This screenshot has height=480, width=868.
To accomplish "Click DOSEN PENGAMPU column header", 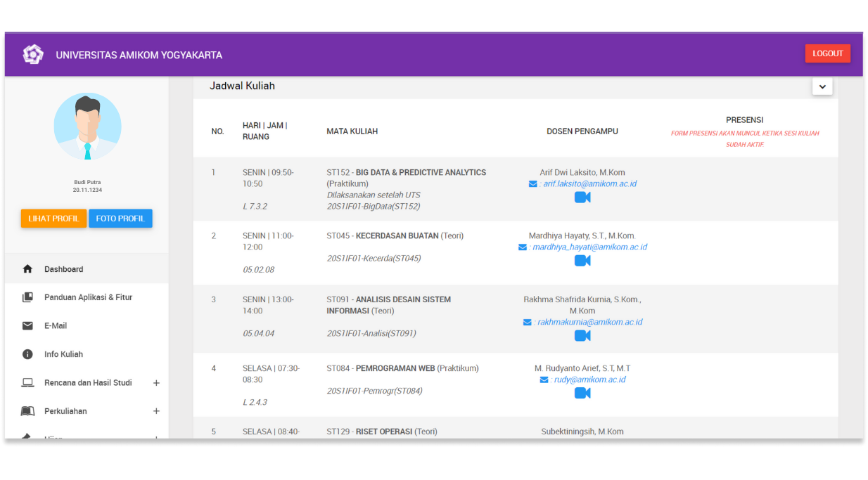I will (x=582, y=131).
